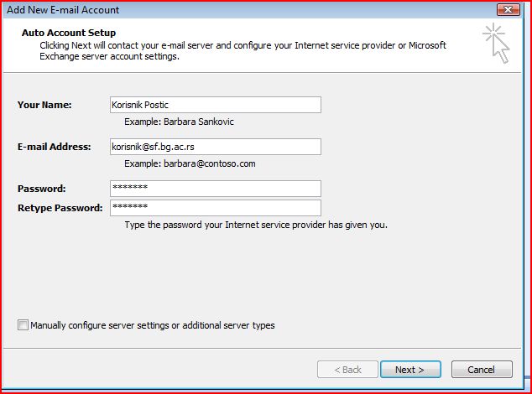Select the E-mail Address input box

pyautogui.click(x=216, y=147)
